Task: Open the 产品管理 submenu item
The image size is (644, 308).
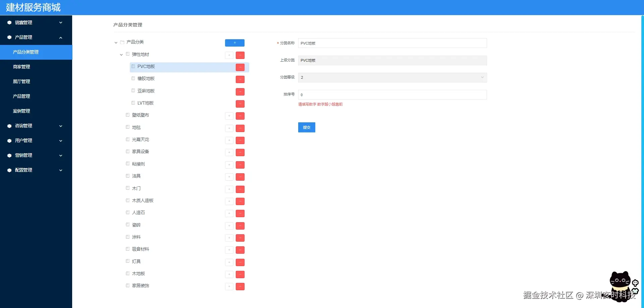Action: pyautogui.click(x=36, y=96)
